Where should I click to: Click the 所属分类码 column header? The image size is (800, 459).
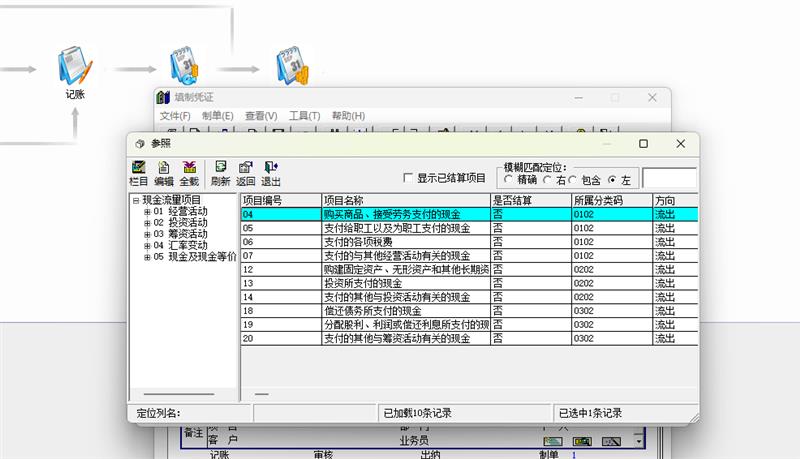[610, 201]
